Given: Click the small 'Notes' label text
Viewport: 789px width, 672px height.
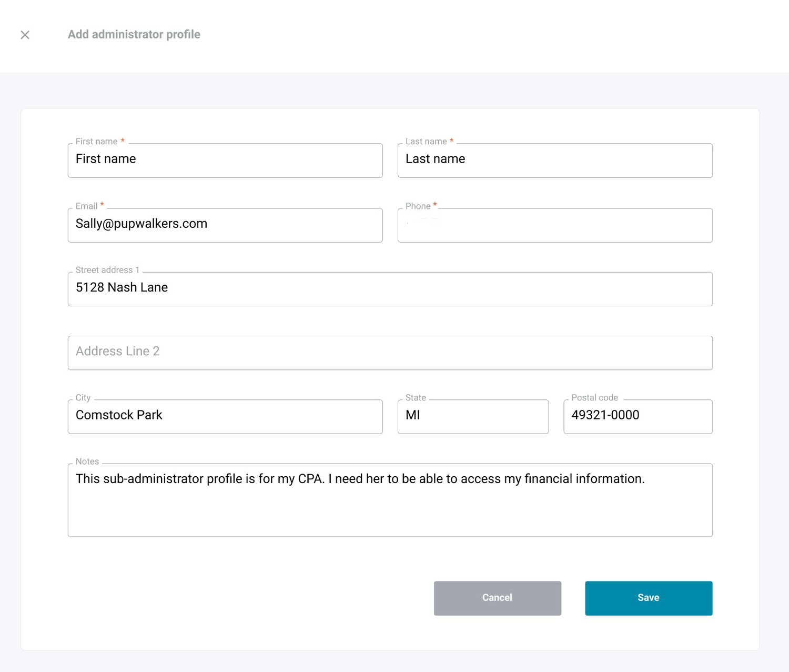Looking at the screenshot, I should pos(87,462).
